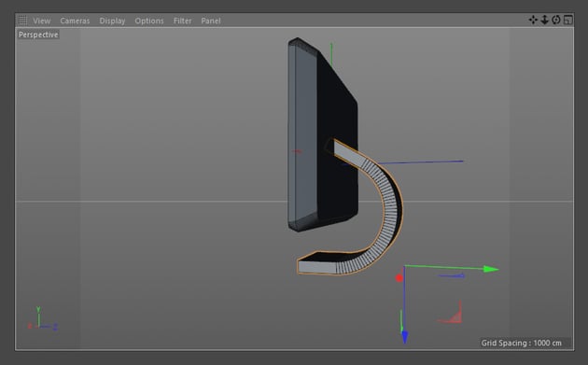This screenshot has width=588, height=365.
Task: Open the Display menu
Action: pyautogui.click(x=112, y=21)
